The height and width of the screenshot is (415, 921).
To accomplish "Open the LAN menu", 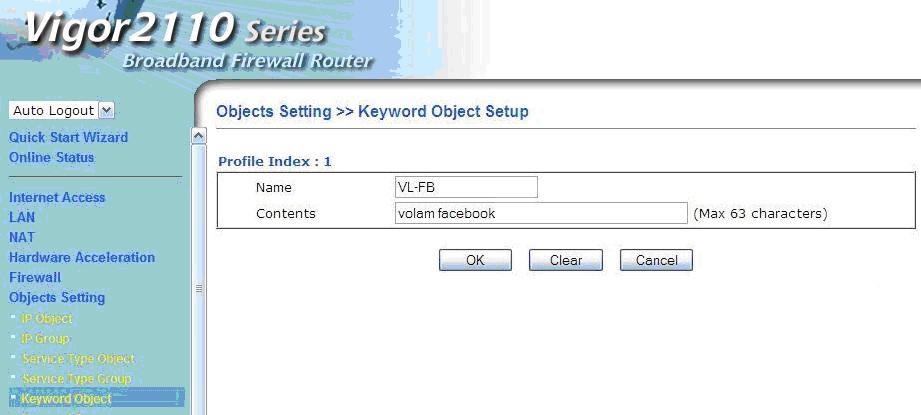I will coord(22,217).
